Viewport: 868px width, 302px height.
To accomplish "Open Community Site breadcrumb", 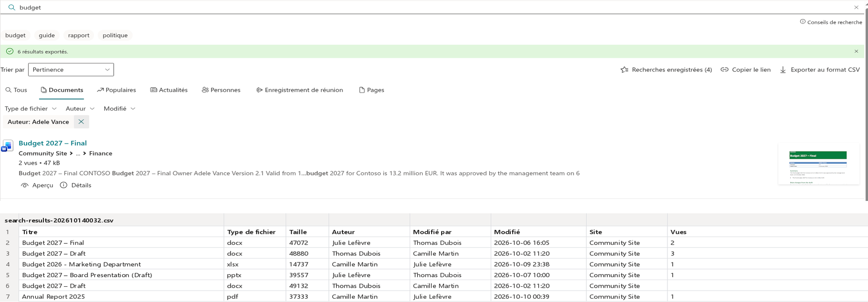I will 43,153.
